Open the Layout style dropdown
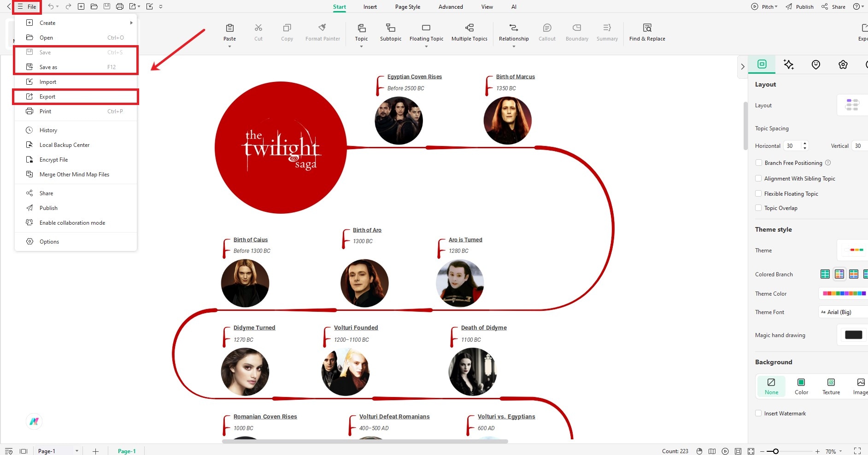The width and height of the screenshot is (868, 455). [x=852, y=105]
